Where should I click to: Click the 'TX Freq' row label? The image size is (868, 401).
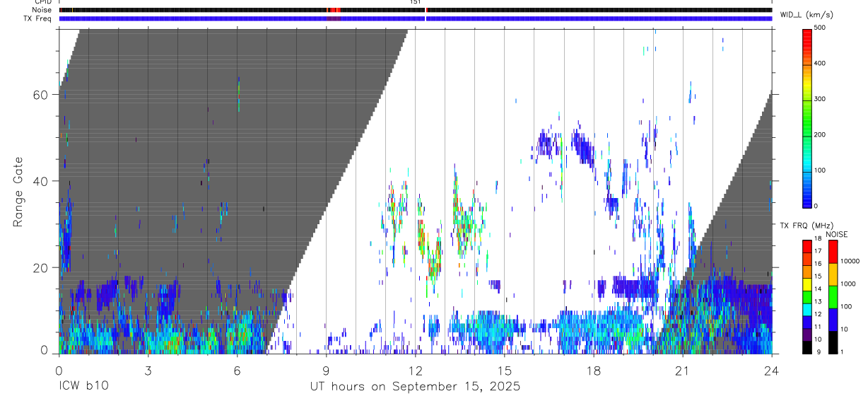click(x=37, y=18)
